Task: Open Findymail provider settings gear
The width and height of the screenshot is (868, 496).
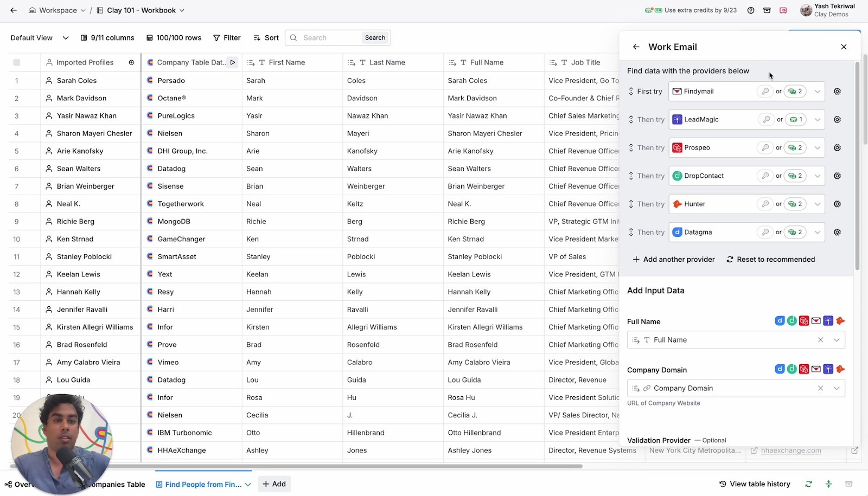Action: 837,91
